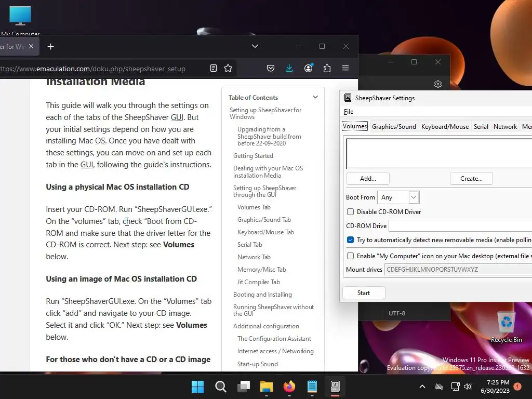Open Dealing with your Mac OS Installation Media link
Image resolution: width=532 pixels, height=399 pixels.
pyautogui.click(x=268, y=171)
